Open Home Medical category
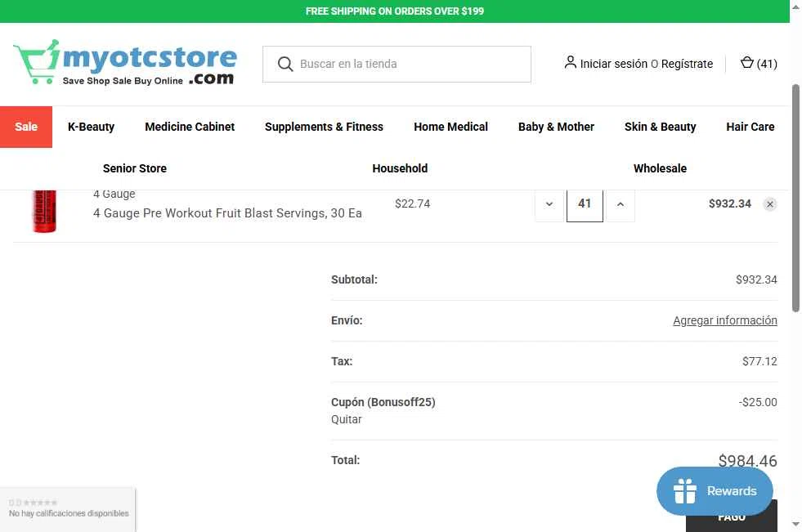 pos(450,127)
